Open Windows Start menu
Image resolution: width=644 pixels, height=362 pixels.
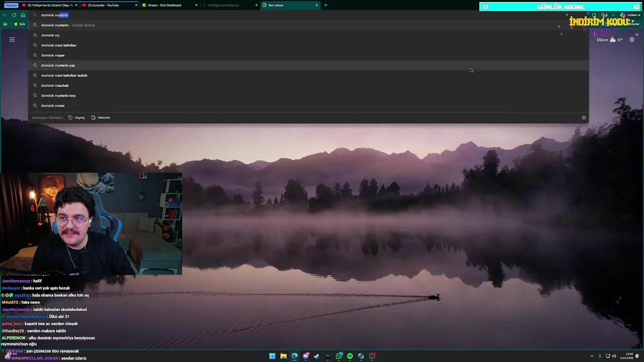tap(272, 356)
